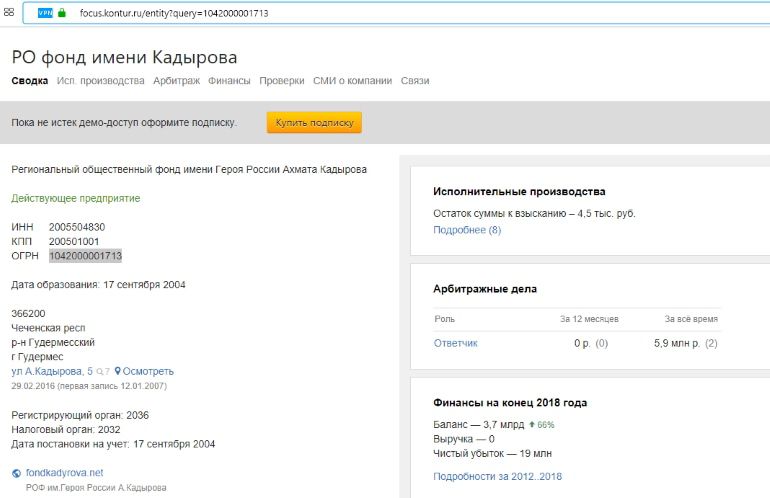
Task: Click the green growth arrow near balance
Action: coord(531,424)
